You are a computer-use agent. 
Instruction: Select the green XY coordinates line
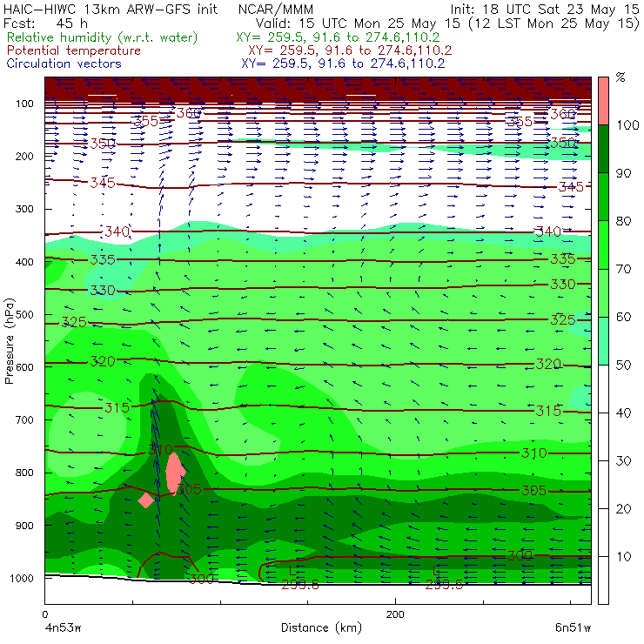tap(338, 37)
